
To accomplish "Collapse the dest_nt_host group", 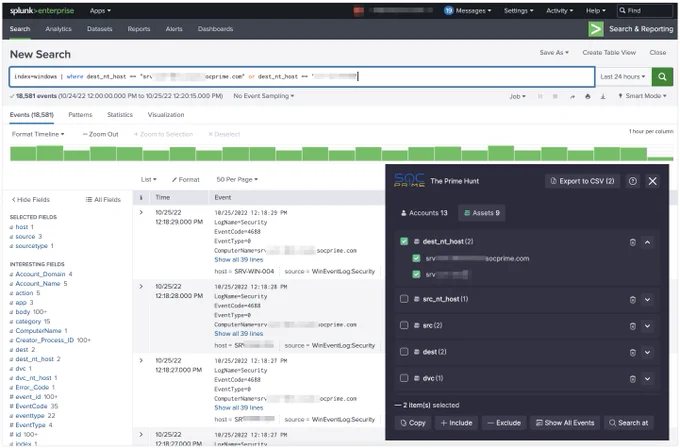I will tap(647, 242).
